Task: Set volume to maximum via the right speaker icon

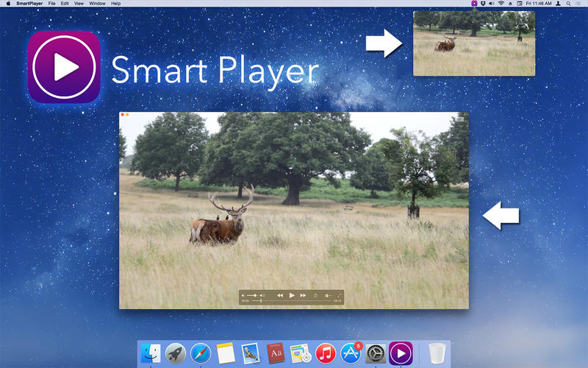Action: (262, 296)
